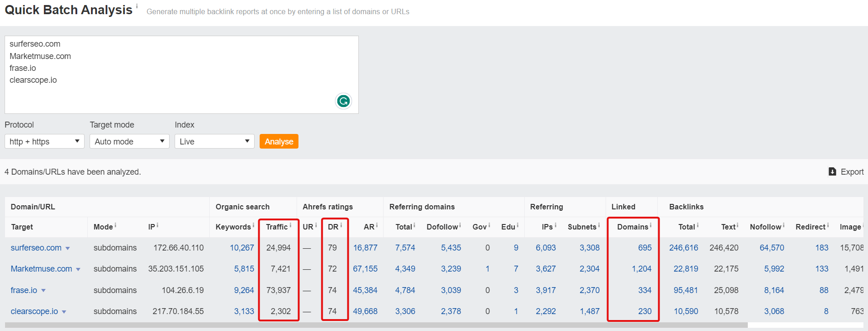The image size is (868, 331).
Task: Click the info icon next to DR
Action: coord(341,225)
